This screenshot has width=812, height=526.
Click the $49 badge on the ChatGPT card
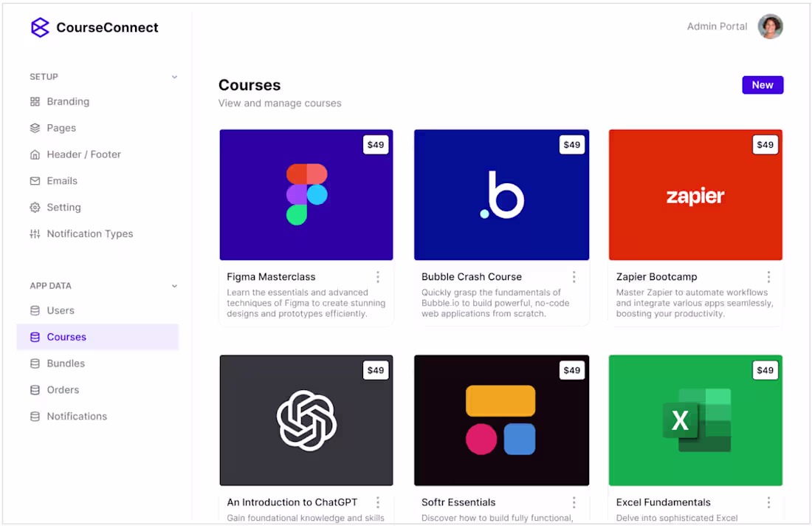[376, 370]
